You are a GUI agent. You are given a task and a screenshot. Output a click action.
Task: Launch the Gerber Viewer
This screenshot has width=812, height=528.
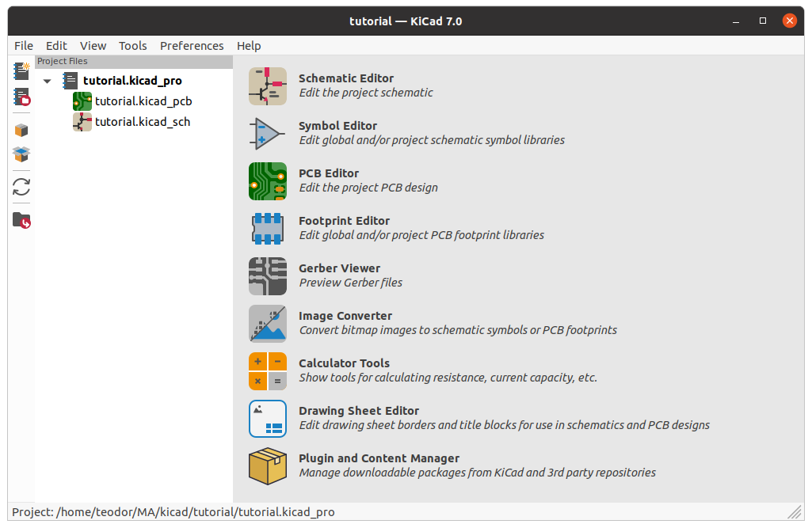pyautogui.click(x=268, y=275)
